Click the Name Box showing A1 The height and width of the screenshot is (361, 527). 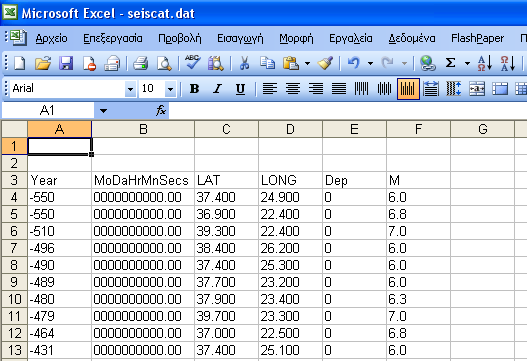coord(48,110)
